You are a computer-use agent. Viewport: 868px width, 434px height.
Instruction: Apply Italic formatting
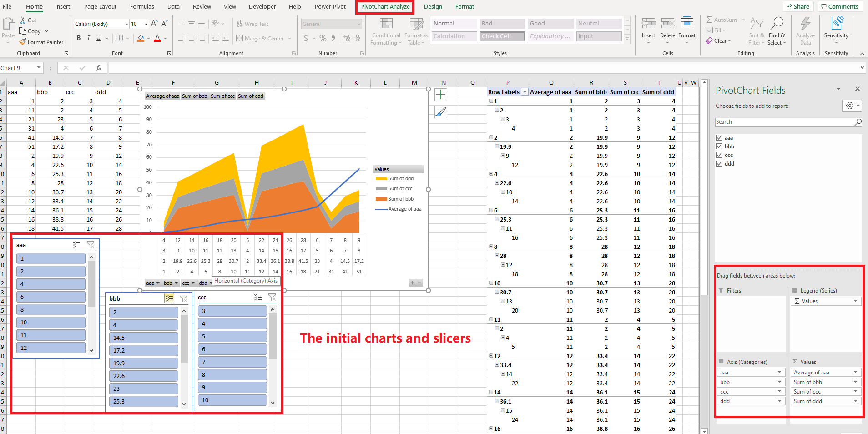tap(89, 38)
